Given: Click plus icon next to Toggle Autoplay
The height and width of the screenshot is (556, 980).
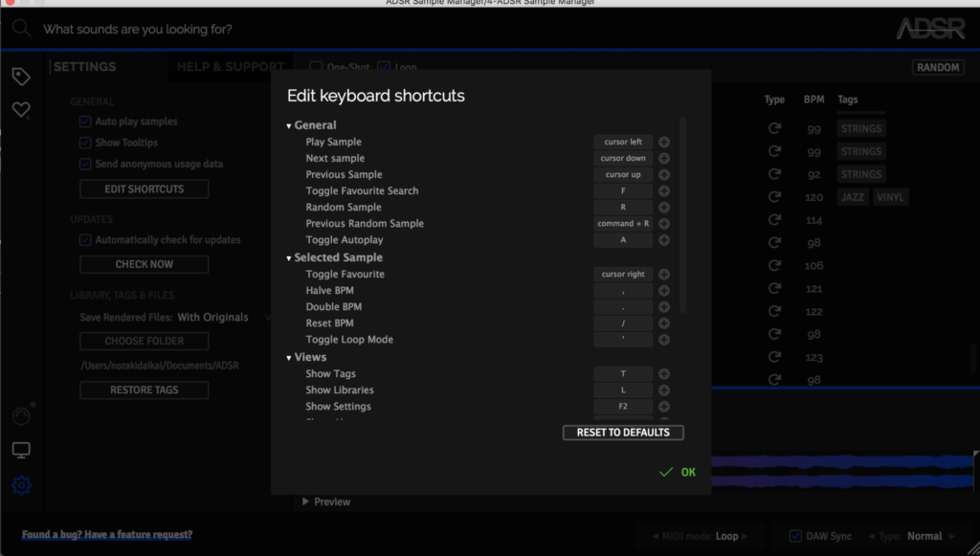Looking at the screenshot, I should click(664, 240).
